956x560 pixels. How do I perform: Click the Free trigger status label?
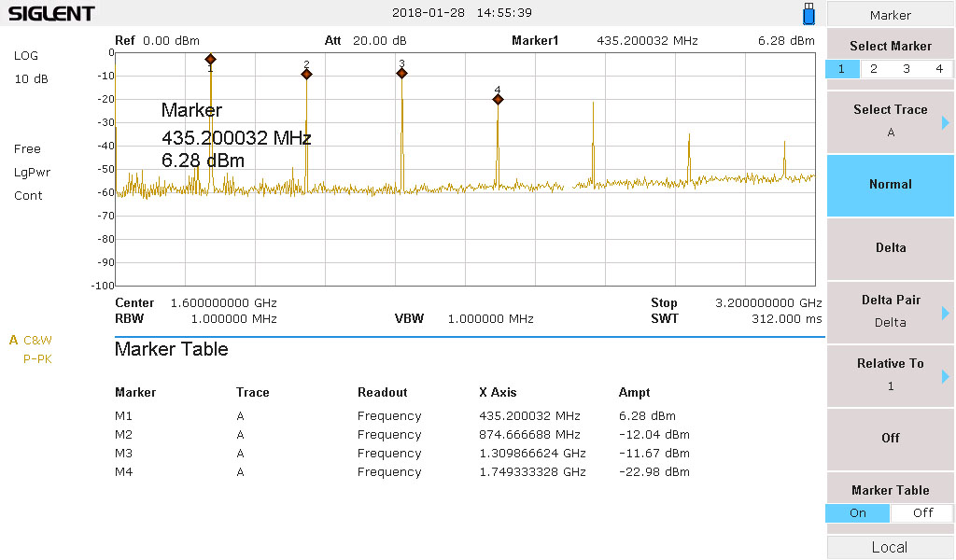click(27, 148)
